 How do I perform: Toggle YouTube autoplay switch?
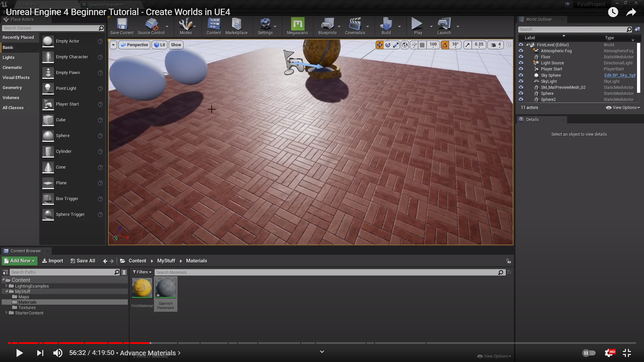(589, 353)
